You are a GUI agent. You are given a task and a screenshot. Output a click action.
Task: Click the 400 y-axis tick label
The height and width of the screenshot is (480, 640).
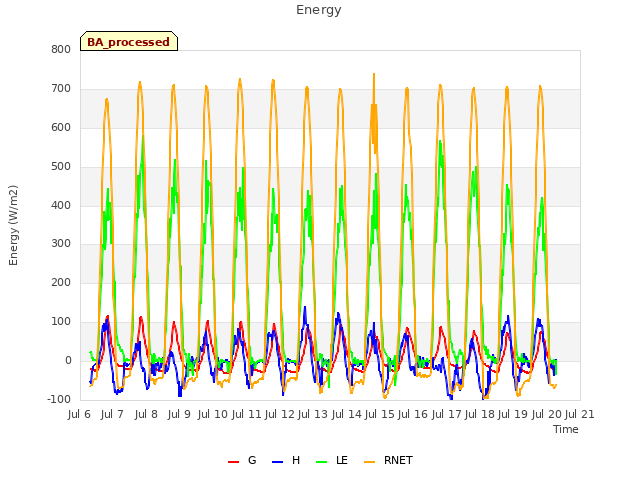point(61,205)
